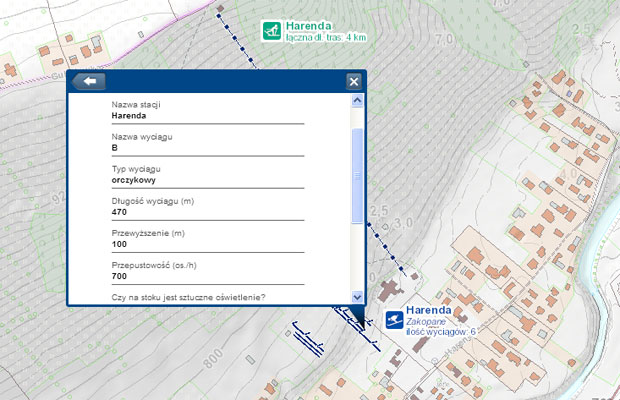Click the green Harenda cross-country ski icon
Screen dimensions: 620x400
[x=272, y=31]
